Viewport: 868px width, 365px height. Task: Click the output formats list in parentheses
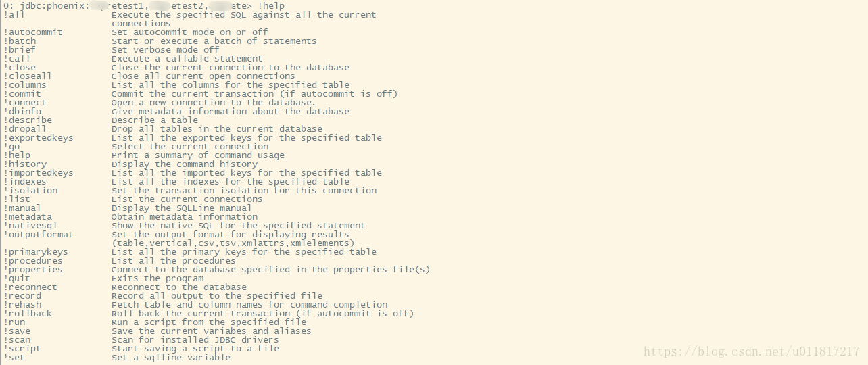coord(233,243)
